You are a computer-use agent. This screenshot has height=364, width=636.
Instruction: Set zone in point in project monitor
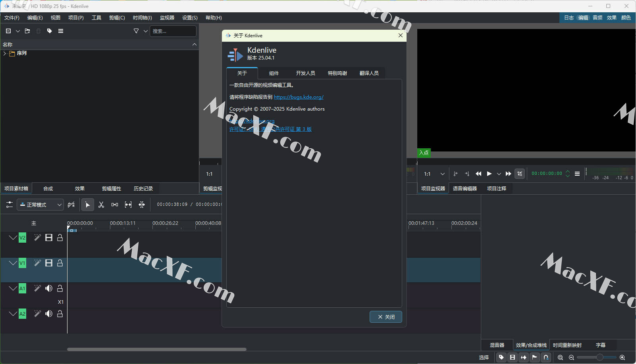click(456, 174)
